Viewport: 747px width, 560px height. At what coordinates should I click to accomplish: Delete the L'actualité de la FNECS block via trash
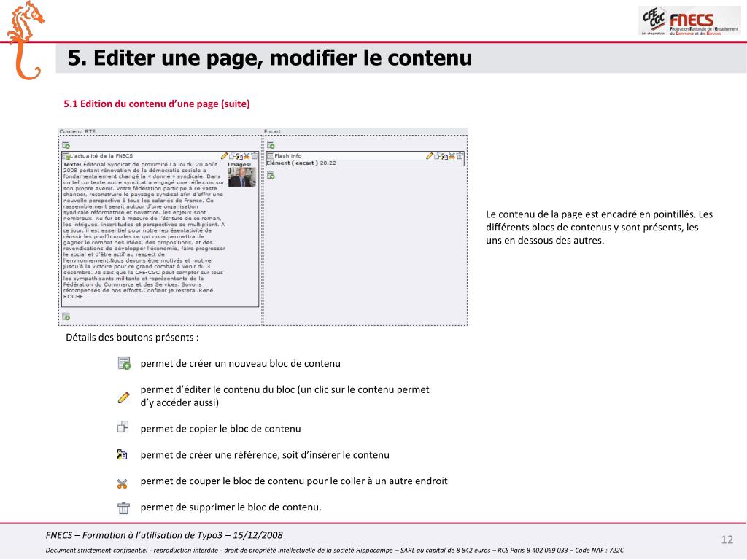[x=255, y=156]
